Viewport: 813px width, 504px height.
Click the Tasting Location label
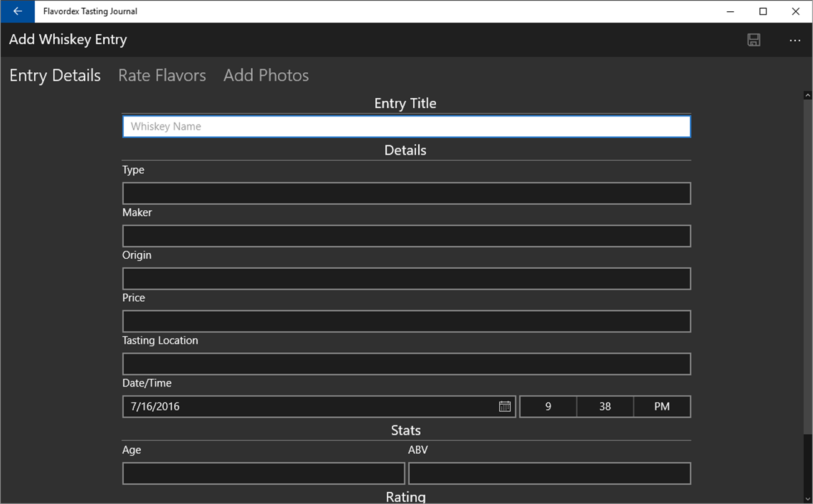coord(160,340)
